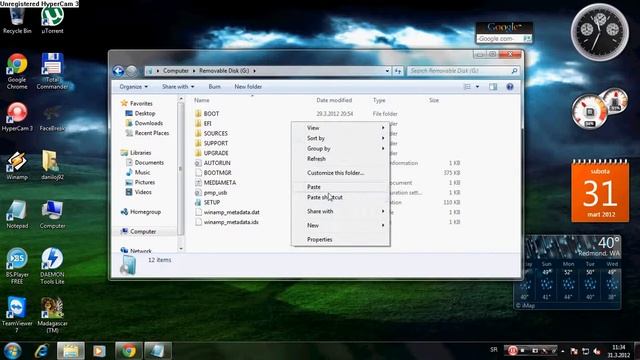Open HyperCam 3 desktop shortcut
The height and width of the screenshot is (360, 640).
click(17, 118)
